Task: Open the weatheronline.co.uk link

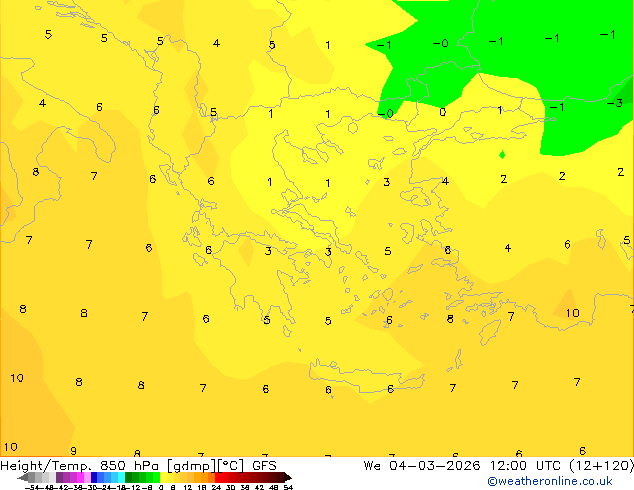Action: pyautogui.click(x=550, y=481)
